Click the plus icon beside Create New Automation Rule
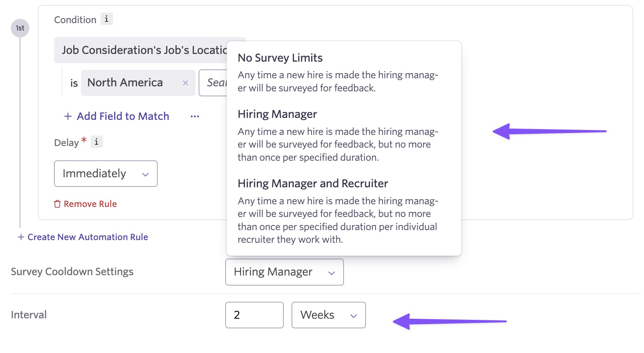 point(21,237)
